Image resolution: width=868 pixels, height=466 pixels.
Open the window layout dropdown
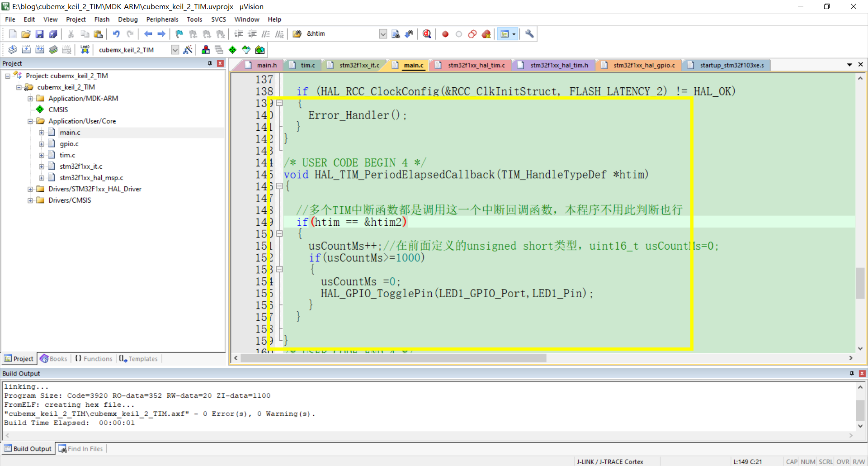514,34
